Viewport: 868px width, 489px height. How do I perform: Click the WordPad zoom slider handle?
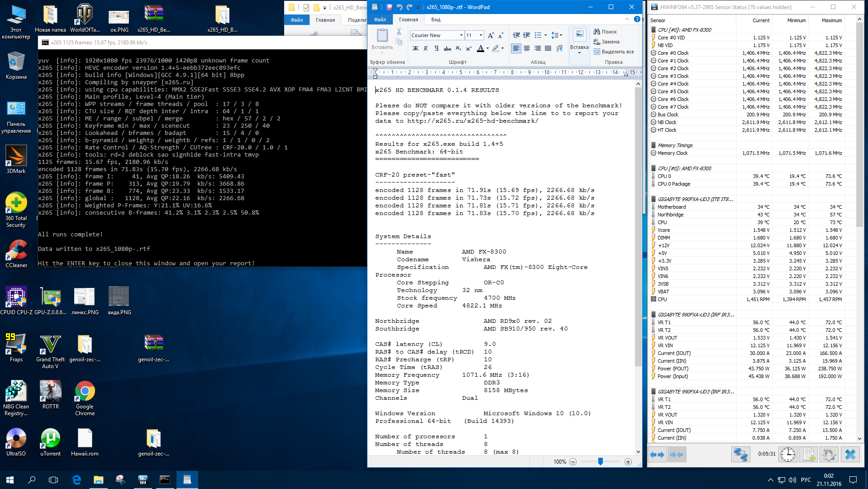pos(600,461)
